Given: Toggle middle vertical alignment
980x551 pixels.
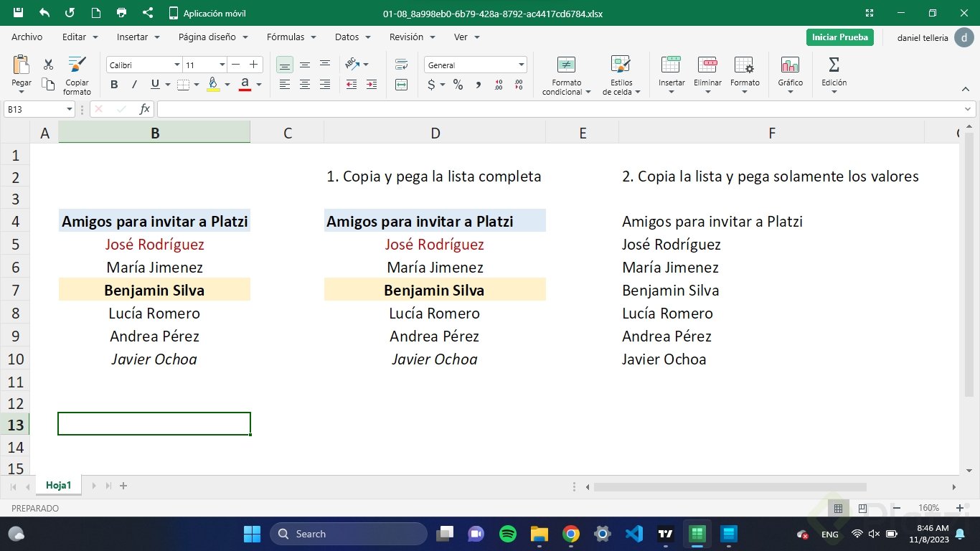Looking at the screenshot, I should pyautogui.click(x=305, y=65).
